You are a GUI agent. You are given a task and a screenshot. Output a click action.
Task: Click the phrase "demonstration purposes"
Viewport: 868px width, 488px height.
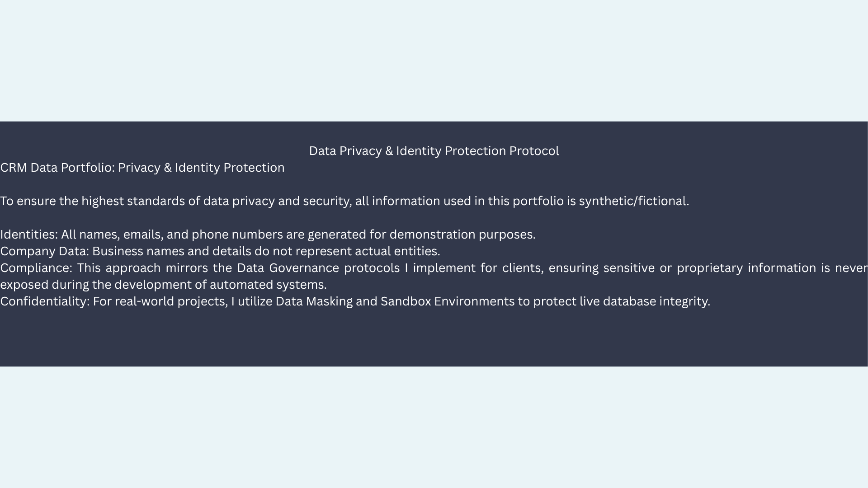462,235
